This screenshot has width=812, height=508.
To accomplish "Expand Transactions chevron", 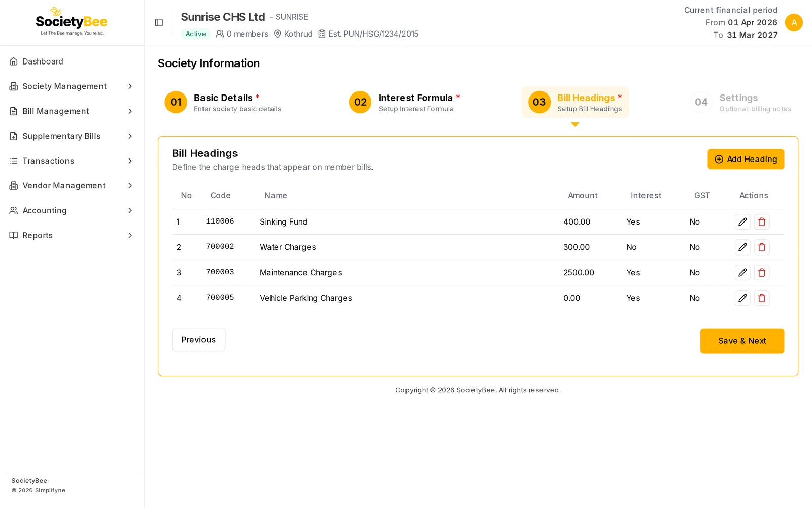I will (x=130, y=161).
